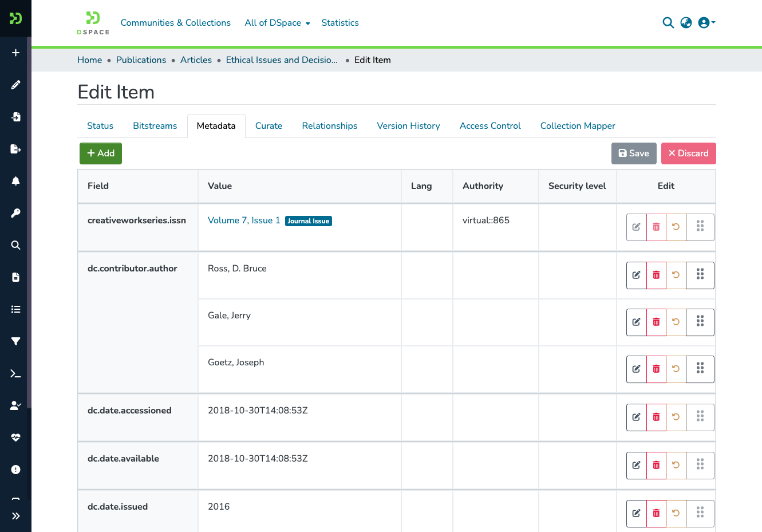
Task: Switch to the Bitstreams tab
Action: coord(155,126)
